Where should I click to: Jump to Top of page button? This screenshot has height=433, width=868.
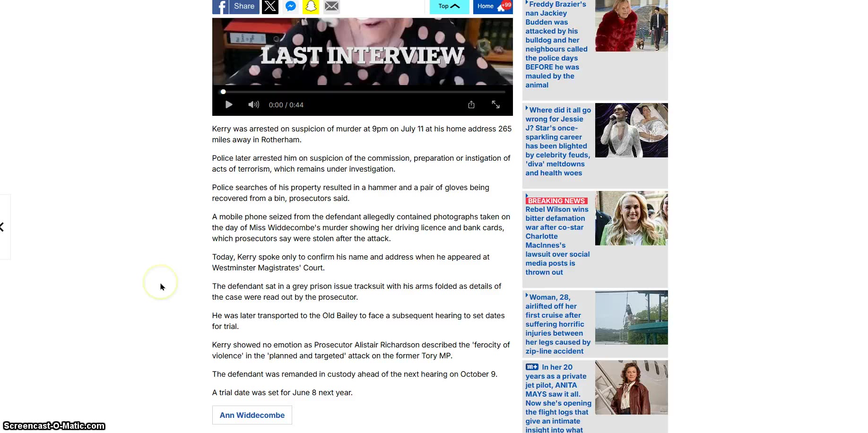coord(449,7)
